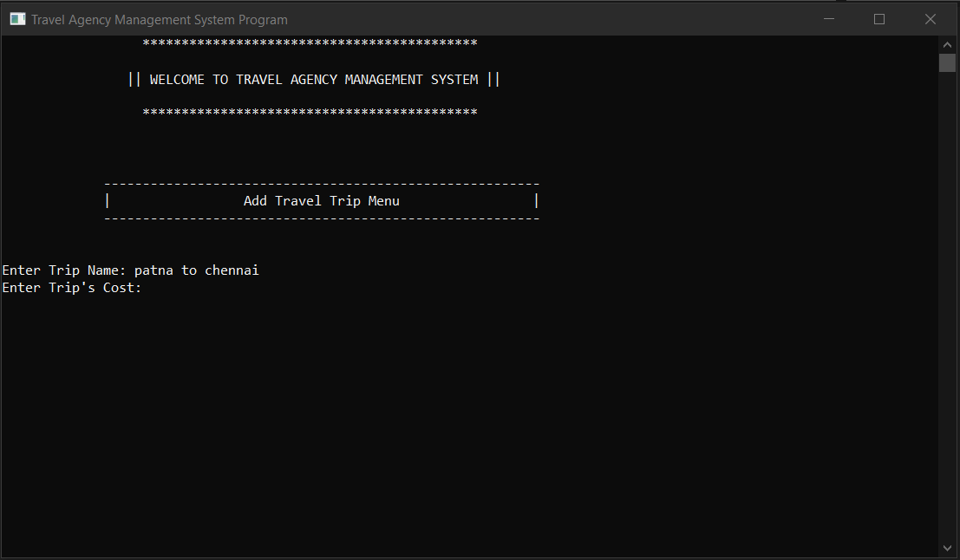Close the Travel Agency console window
This screenshot has height=560, width=960.
click(930, 19)
